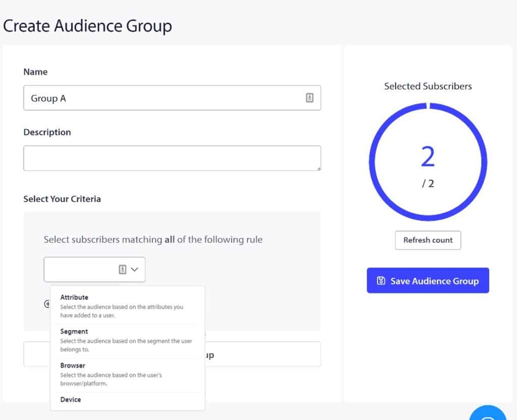Expand the criteria dropdown chevron arrow
Image resolution: width=517 pixels, height=420 pixels.
click(x=134, y=270)
